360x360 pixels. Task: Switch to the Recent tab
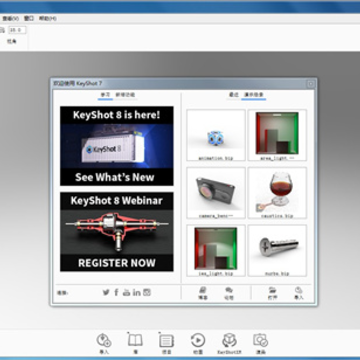pos(234,95)
